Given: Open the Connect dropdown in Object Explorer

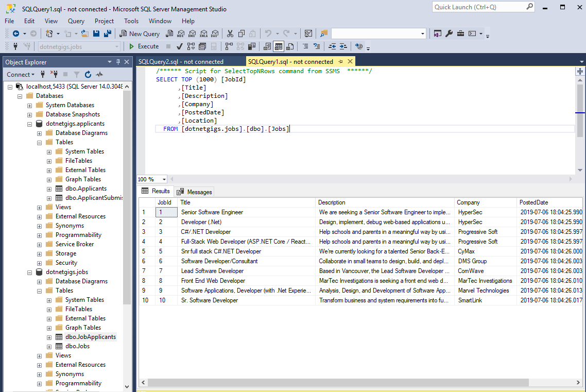Looking at the screenshot, I should tap(20, 75).
